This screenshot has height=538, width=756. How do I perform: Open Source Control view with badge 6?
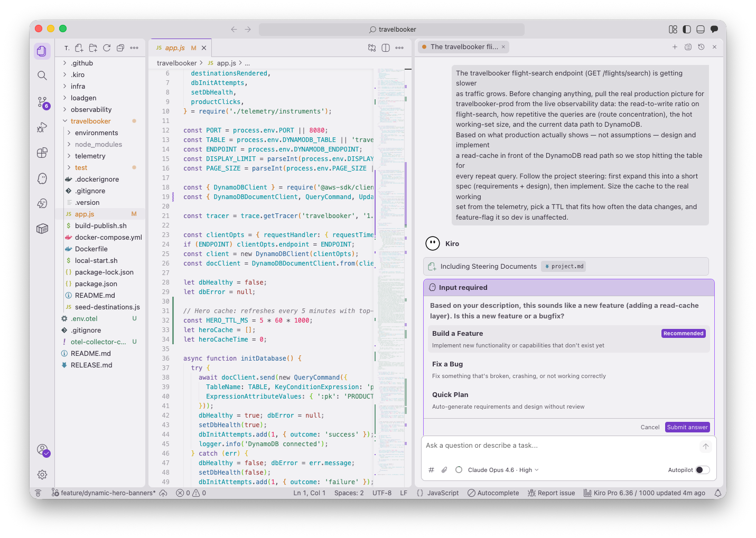click(x=42, y=102)
